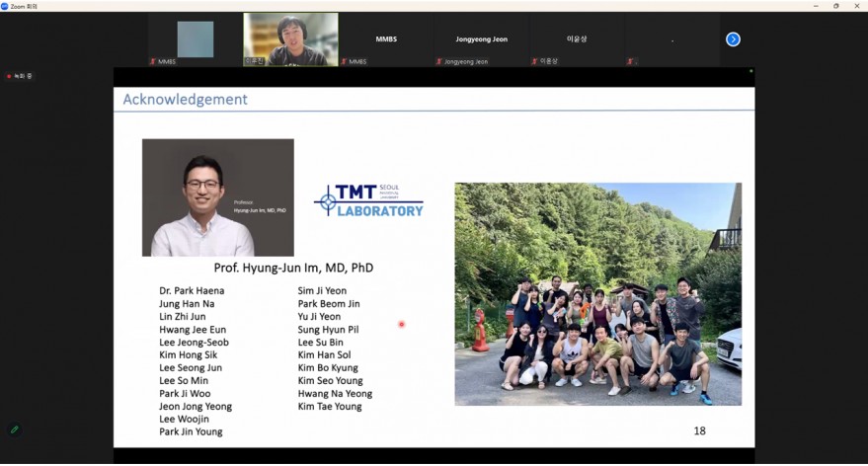Select Jongyeong Jeon participant tile
This screenshot has width=868, height=466.
[481, 39]
